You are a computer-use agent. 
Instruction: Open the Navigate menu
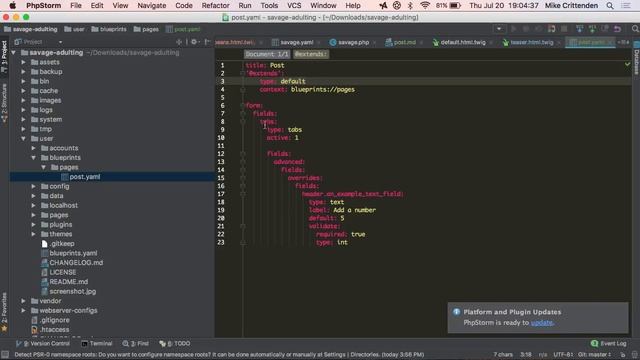151,5
